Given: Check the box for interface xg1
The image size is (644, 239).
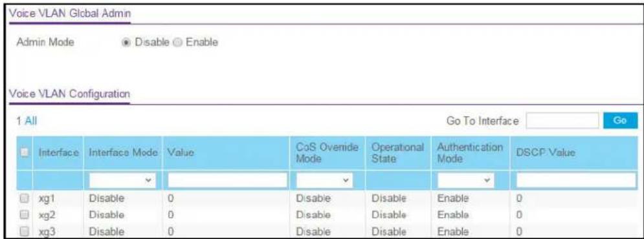Looking at the screenshot, I should (x=25, y=199).
